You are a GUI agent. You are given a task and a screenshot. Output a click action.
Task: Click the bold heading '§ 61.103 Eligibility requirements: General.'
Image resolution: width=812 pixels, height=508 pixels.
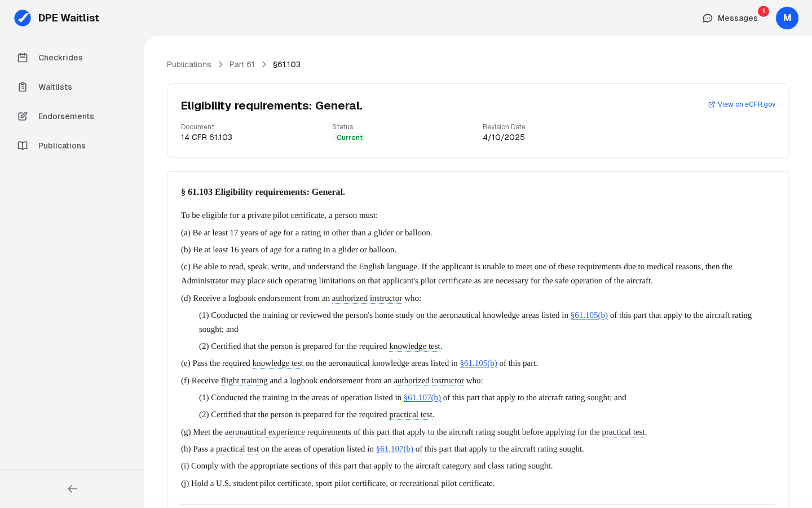coord(263,192)
